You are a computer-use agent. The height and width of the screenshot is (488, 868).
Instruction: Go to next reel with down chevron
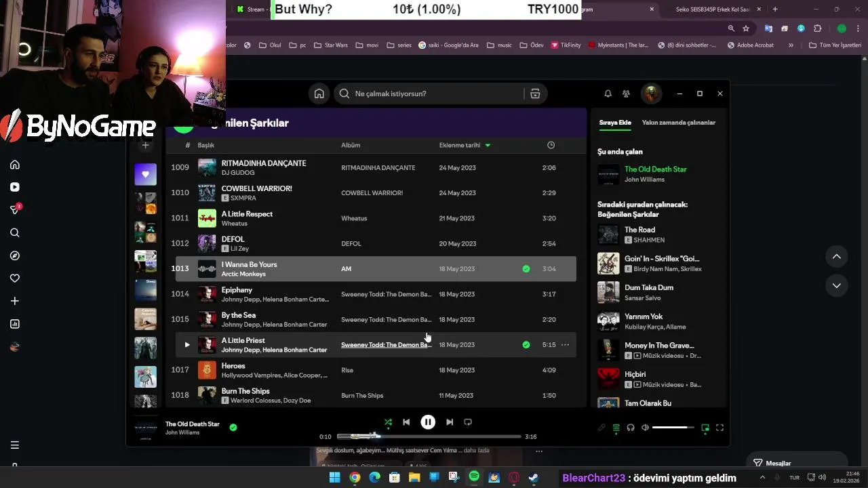[x=837, y=285]
